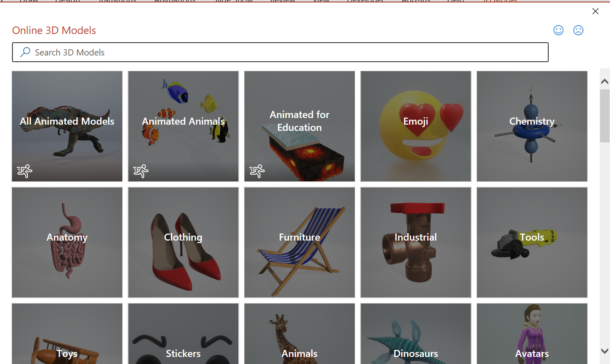Open the Furniture category tile
Screen dimensions: 610x364
(300, 242)
